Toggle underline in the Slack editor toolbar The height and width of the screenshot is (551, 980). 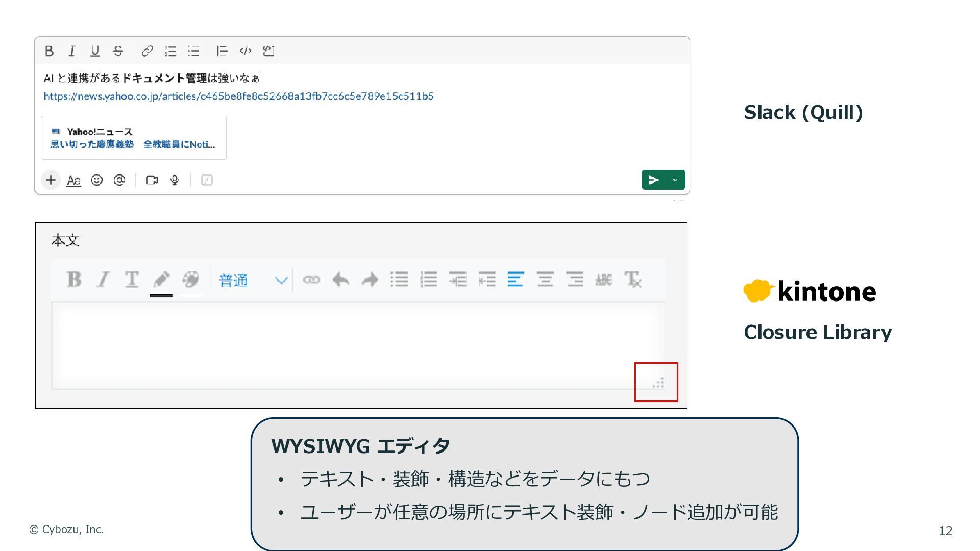click(95, 51)
